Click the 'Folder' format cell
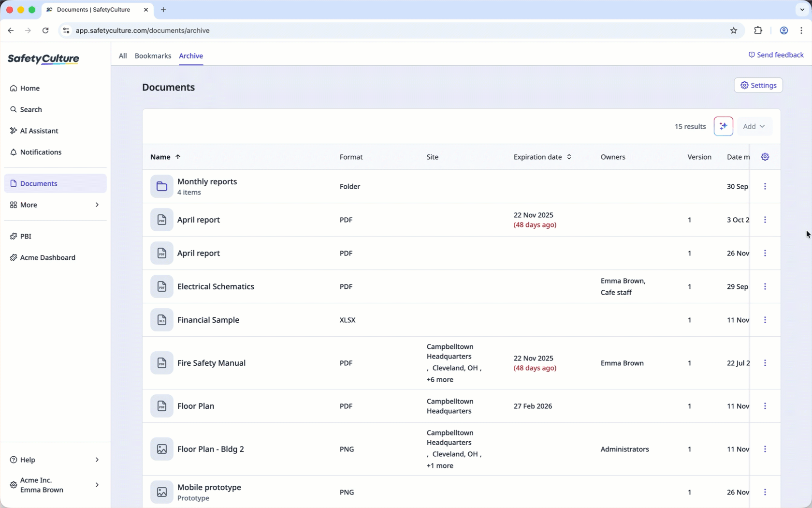The height and width of the screenshot is (508, 812). point(350,186)
